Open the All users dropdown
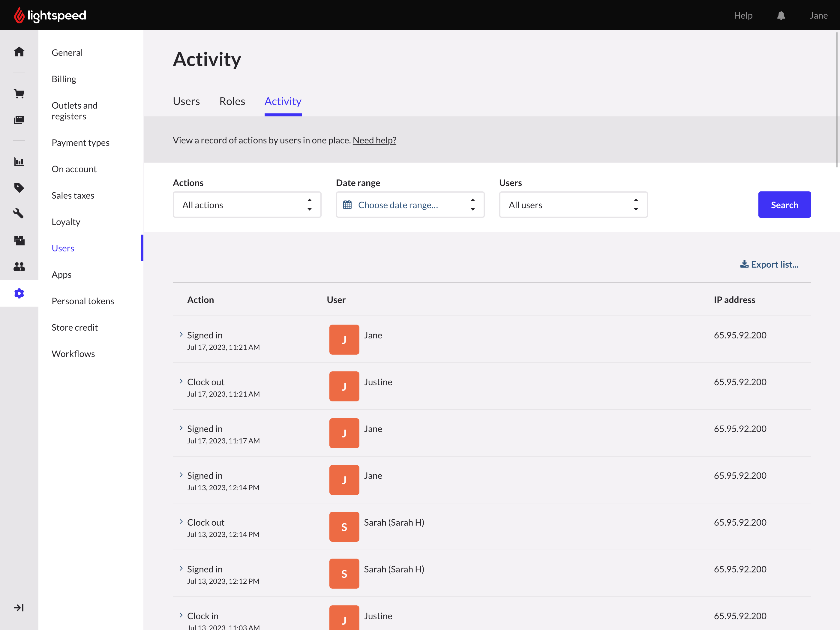Image resolution: width=840 pixels, height=630 pixels. 573,205
